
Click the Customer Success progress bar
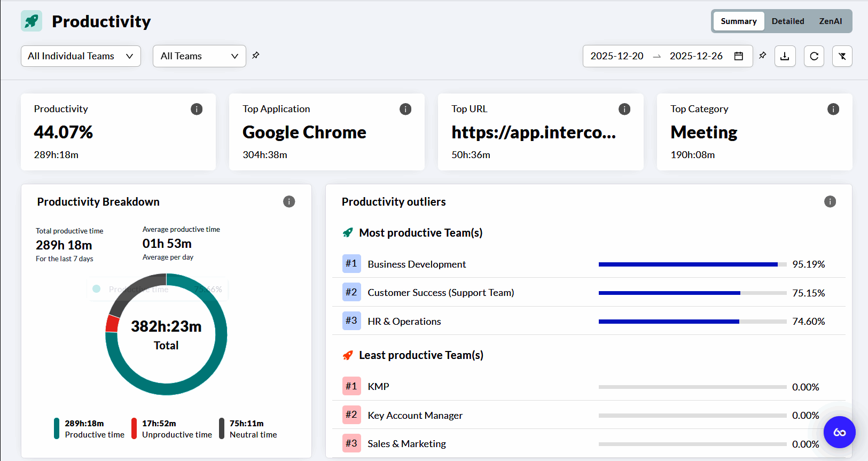click(x=692, y=293)
